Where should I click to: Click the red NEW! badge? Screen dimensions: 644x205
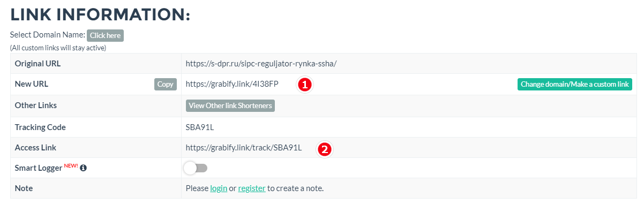[x=71, y=165]
